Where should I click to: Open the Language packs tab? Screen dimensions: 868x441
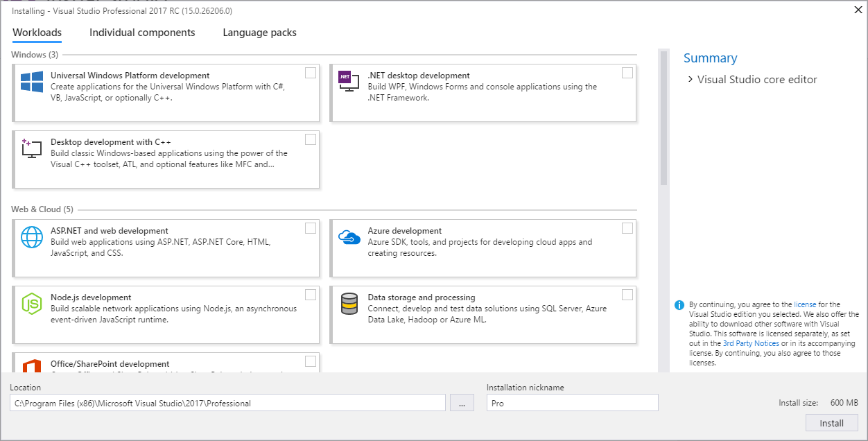pyautogui.click(x=259, y=33)
